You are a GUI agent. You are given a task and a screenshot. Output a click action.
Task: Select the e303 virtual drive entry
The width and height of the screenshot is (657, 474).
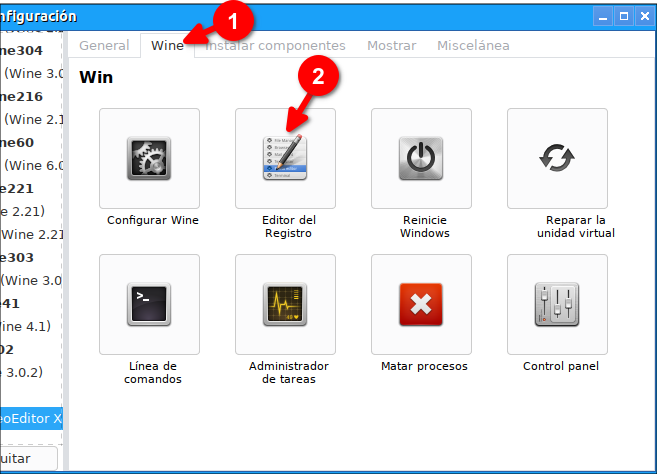(x=17, y=258)
